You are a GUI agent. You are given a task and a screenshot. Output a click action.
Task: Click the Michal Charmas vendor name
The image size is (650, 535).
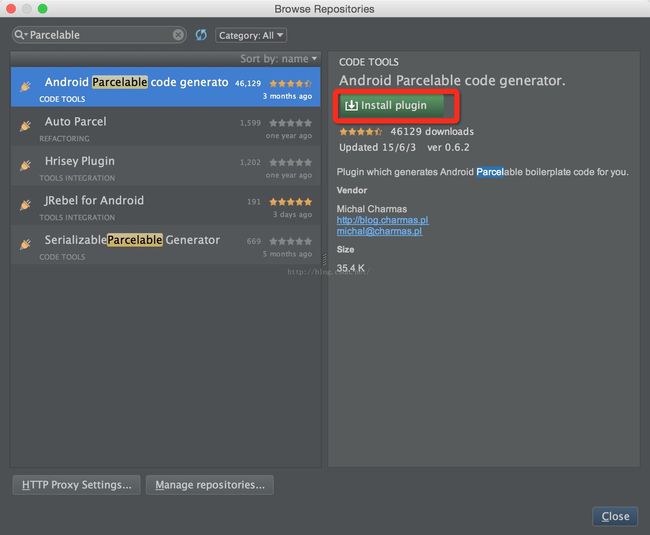click(371, 209)
